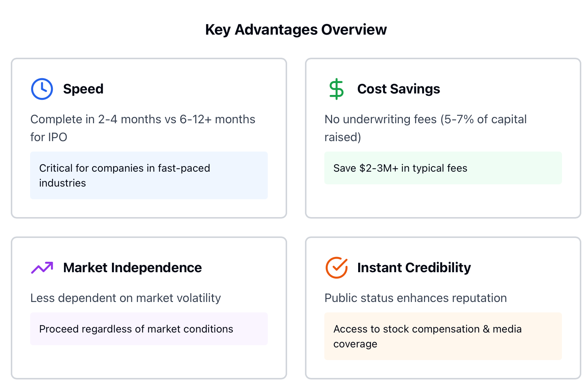Click the orange checkmark circle icon
The image size is (588, 388).
point(336,268)
